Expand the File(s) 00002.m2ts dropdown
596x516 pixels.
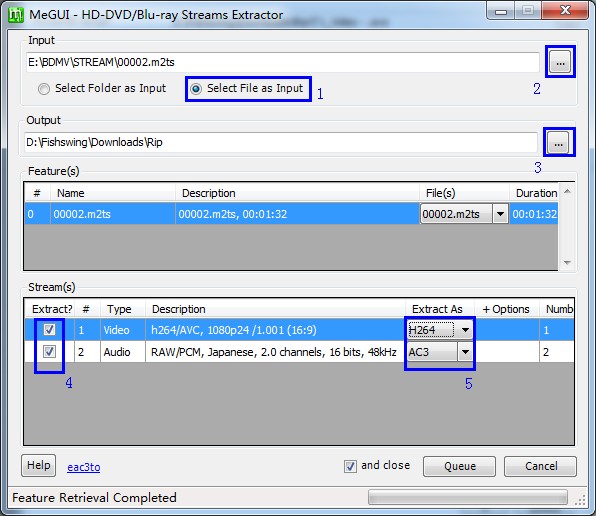(x=500, y=214)
